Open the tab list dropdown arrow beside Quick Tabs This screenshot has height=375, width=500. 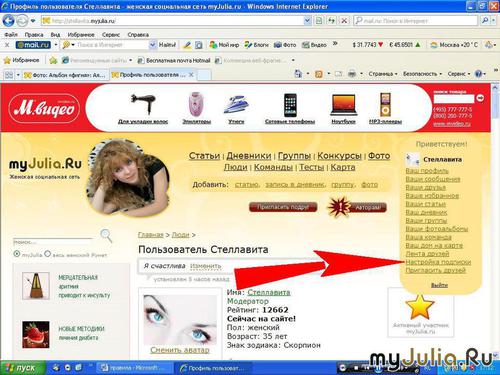[18, 75]
